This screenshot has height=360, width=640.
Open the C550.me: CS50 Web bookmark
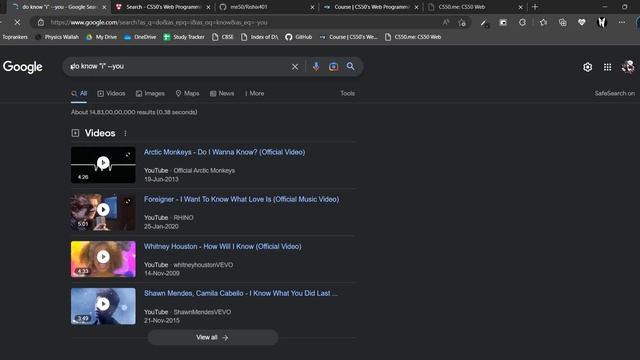pyautogui.click(x=413, y=37)
